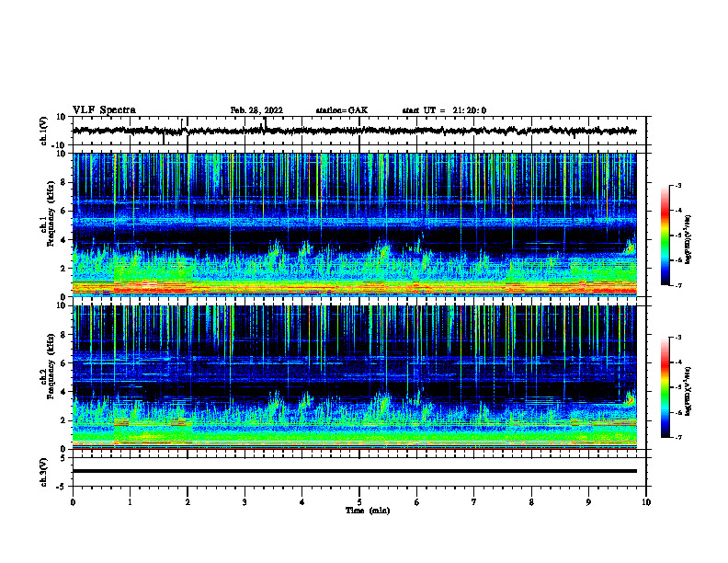Click the "8" kHz tick on ch.1 spectrogram axis
This screenshot has height=563, width=728.
click(64, 182)
